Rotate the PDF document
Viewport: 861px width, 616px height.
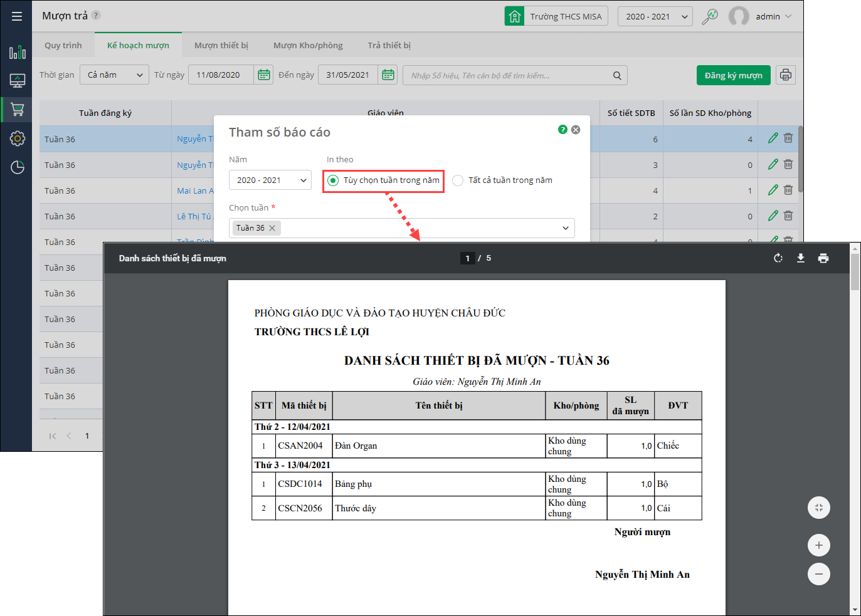pos(778,258)
